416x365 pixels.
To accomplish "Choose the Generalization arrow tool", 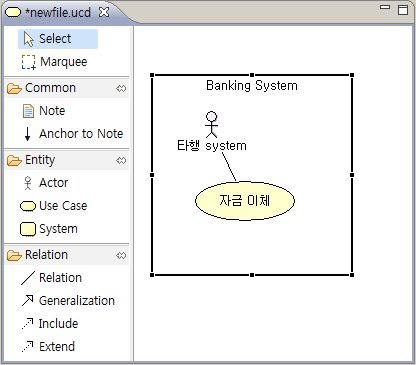I will [68, 301].
